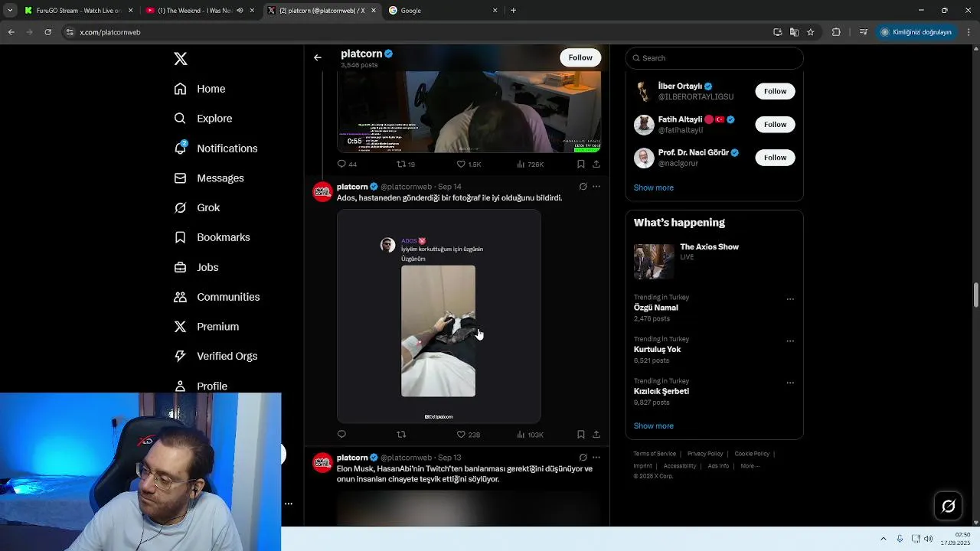
Task: Switch to The Weeknd YouTube tab
Action: coord(200,11)
